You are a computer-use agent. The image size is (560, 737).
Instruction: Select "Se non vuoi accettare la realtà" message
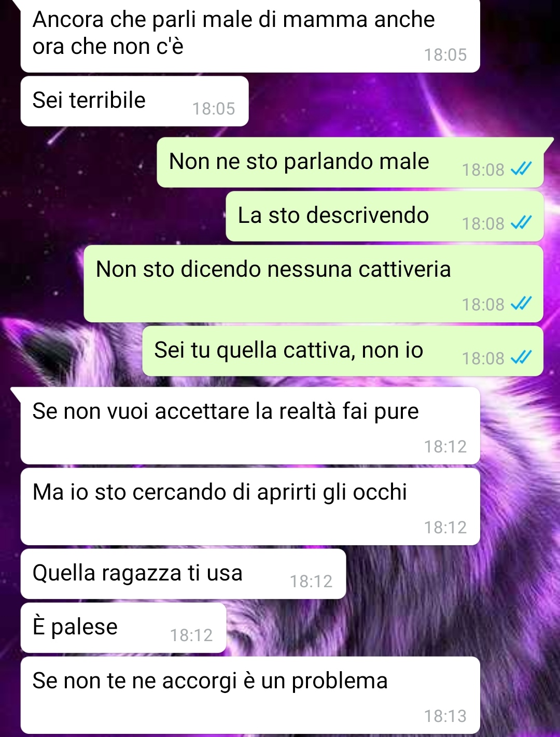click(250, 426)
